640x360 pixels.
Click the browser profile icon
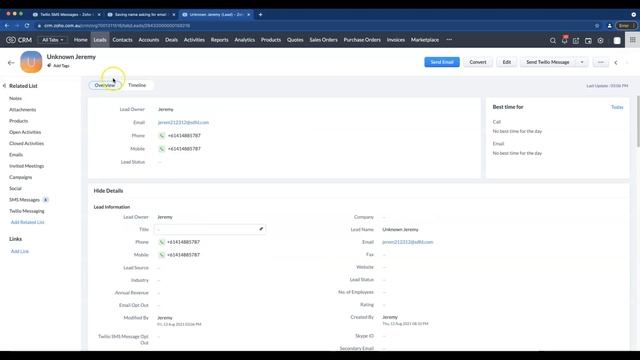coord(609,25)
